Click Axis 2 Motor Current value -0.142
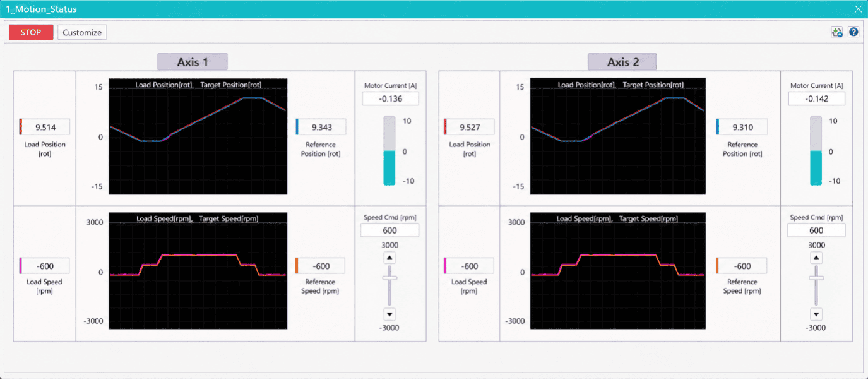 pyautogui.click(x=816, y=98)
